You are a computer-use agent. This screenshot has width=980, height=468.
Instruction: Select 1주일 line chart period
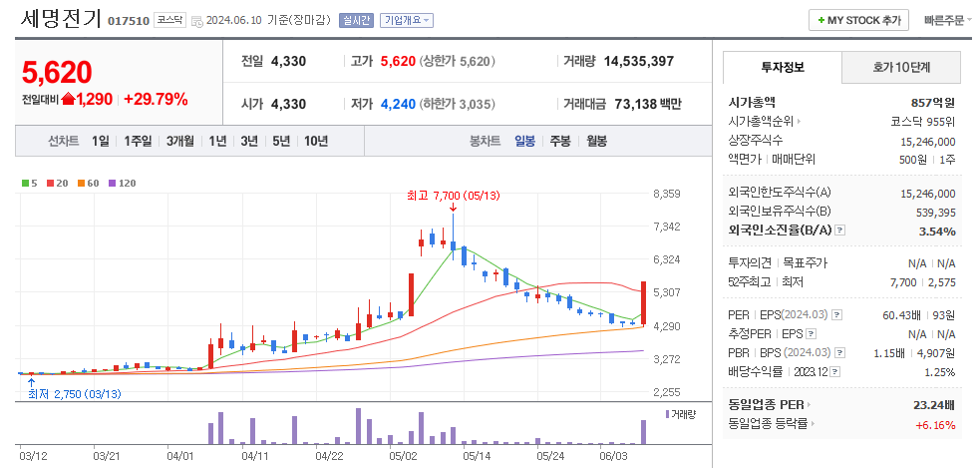[x=138, y=141]
